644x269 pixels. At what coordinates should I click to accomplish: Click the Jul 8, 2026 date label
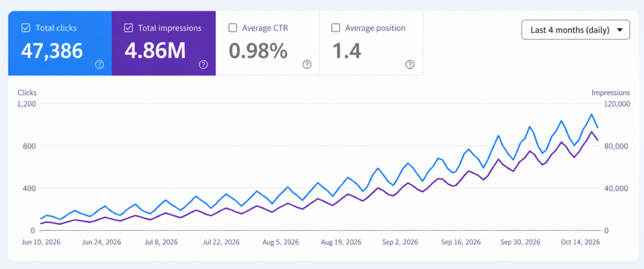(162, 242)
